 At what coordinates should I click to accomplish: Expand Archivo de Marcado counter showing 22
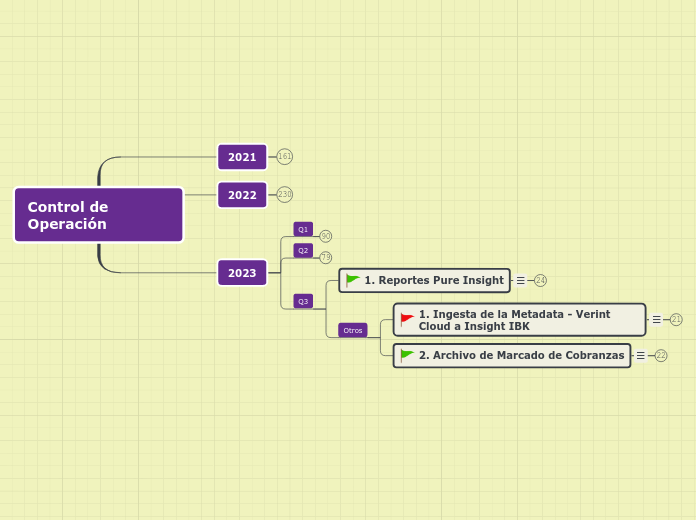click(x=661, y=355)
